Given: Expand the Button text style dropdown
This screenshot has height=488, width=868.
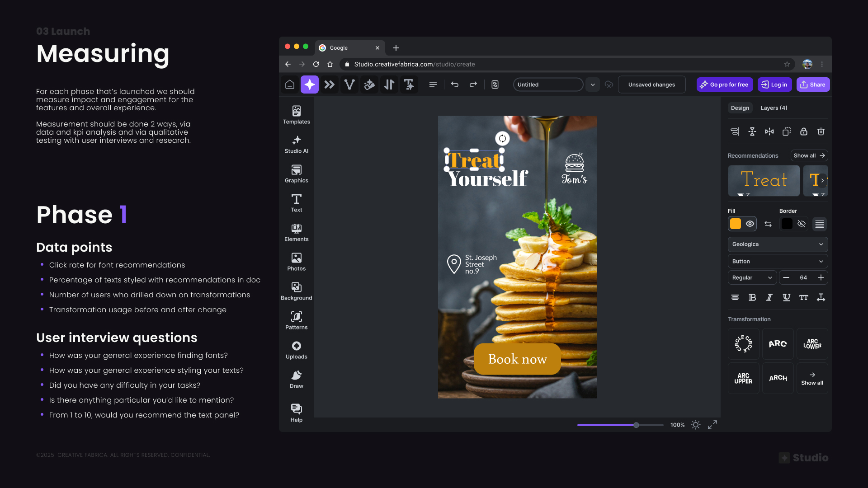Looking at the screenshot, I should (778, 261).
